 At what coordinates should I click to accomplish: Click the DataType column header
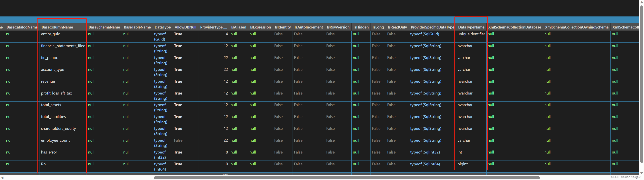point(162,27)
